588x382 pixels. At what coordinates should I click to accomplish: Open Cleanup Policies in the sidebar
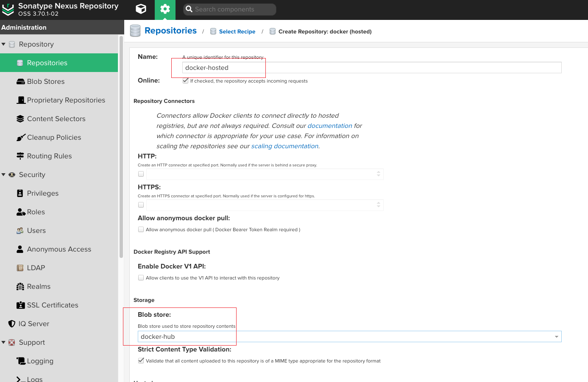click(59, 137)
